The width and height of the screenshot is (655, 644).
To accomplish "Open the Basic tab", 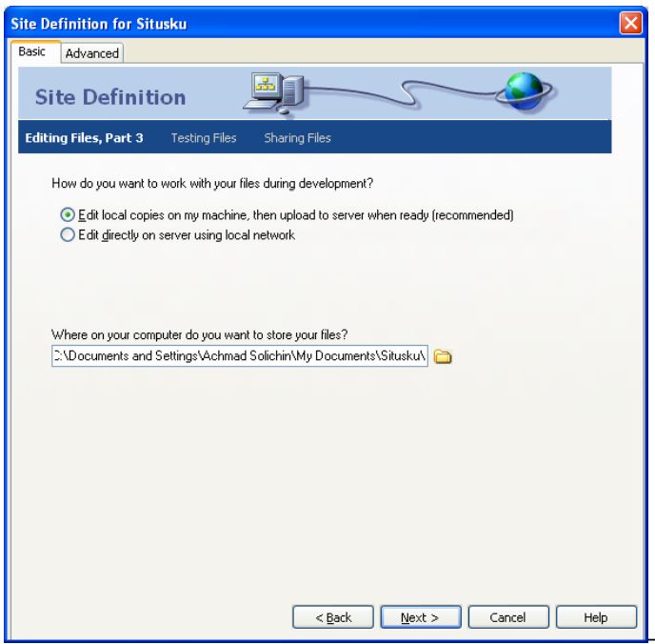I will 32,51.
